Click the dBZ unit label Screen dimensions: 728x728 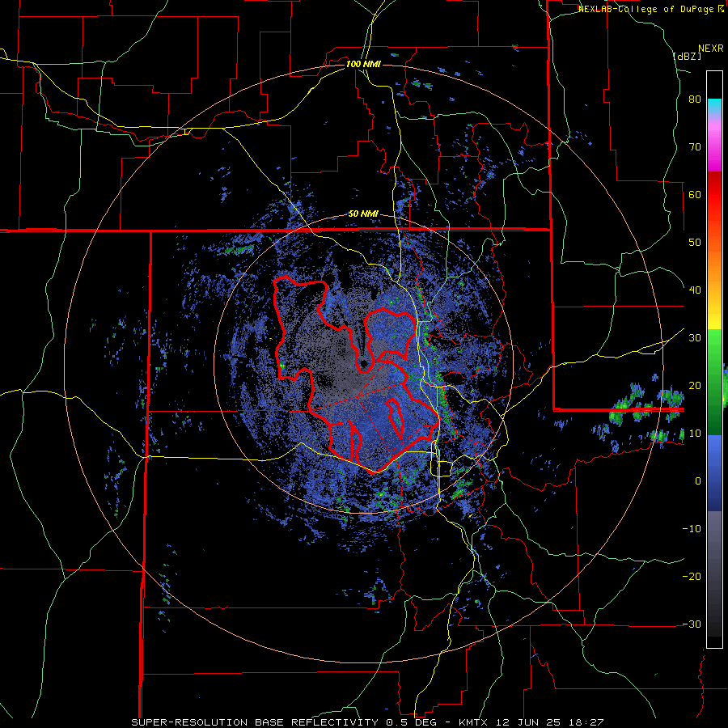(x=687, y=56)
